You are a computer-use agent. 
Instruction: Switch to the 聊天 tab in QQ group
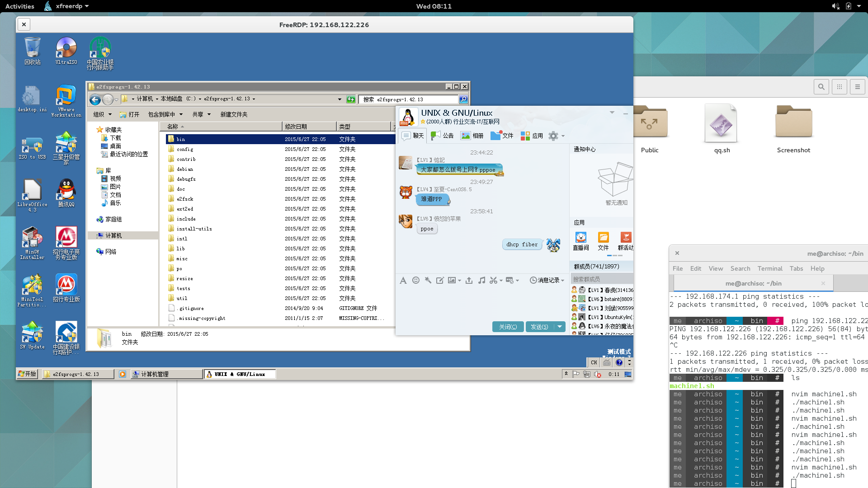413,136
